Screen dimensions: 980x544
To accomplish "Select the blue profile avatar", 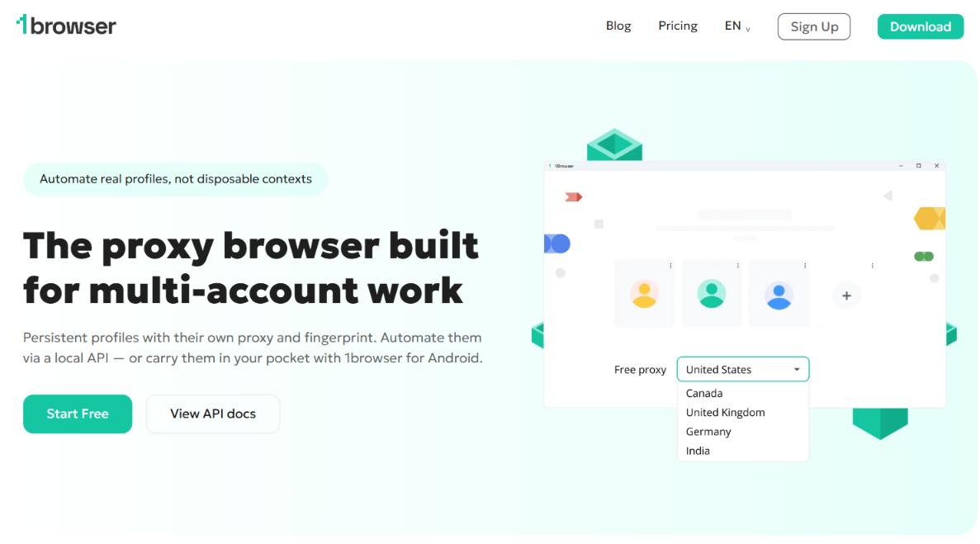I will (x=779, y=296).
